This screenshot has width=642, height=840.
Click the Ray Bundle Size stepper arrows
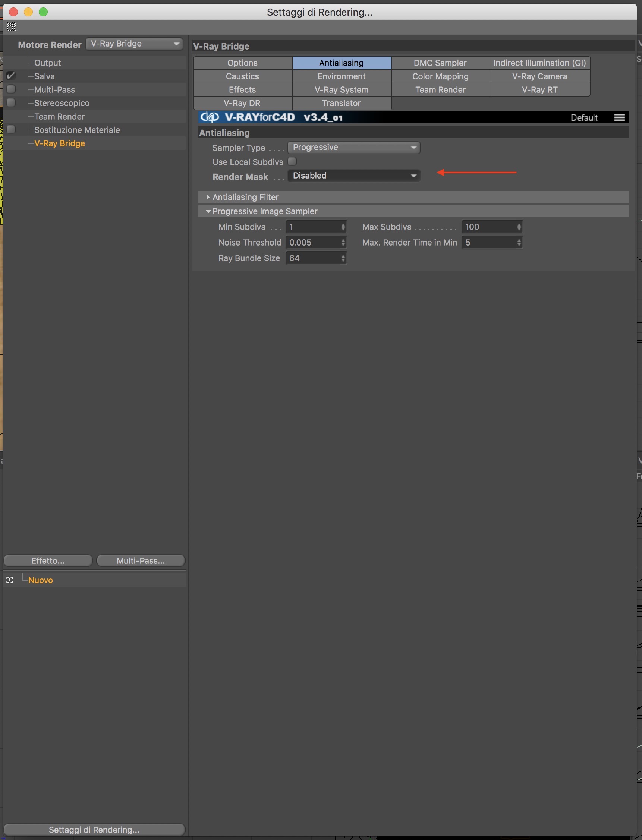343,258
